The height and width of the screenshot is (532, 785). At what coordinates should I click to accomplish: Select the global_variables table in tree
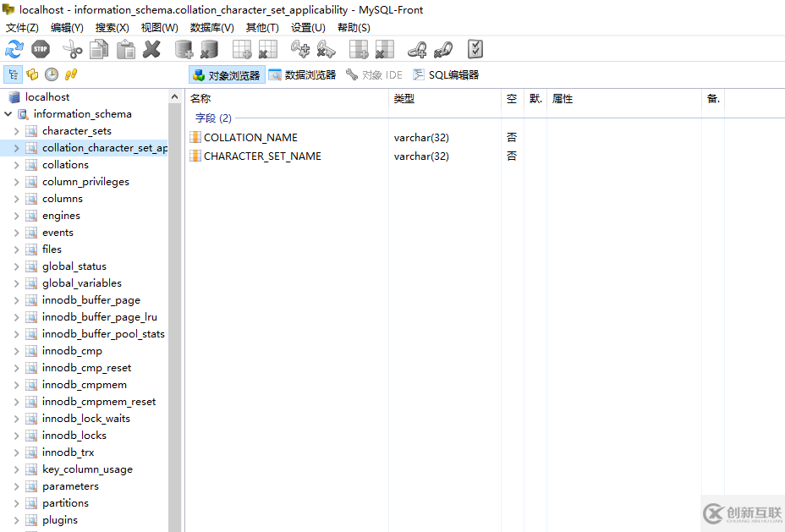click(x=81, y=283)
